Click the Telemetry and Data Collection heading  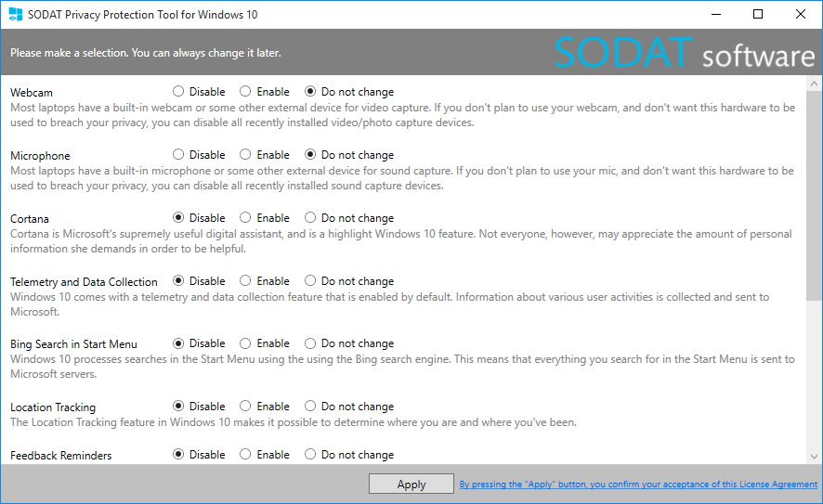84,282
